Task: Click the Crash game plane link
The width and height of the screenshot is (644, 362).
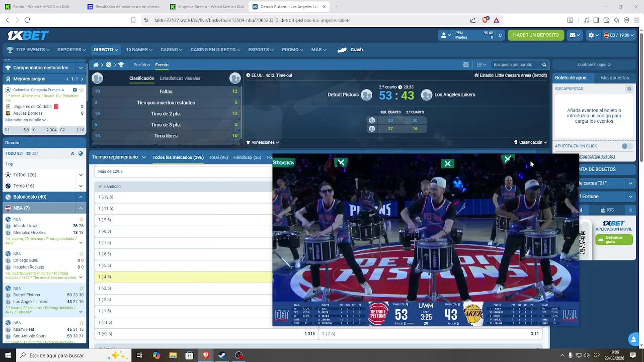Action: click(x=350, y=50)
